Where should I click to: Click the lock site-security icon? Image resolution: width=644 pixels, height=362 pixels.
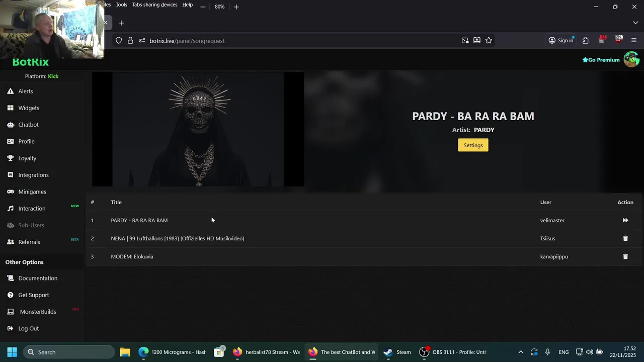pos(130,40)
